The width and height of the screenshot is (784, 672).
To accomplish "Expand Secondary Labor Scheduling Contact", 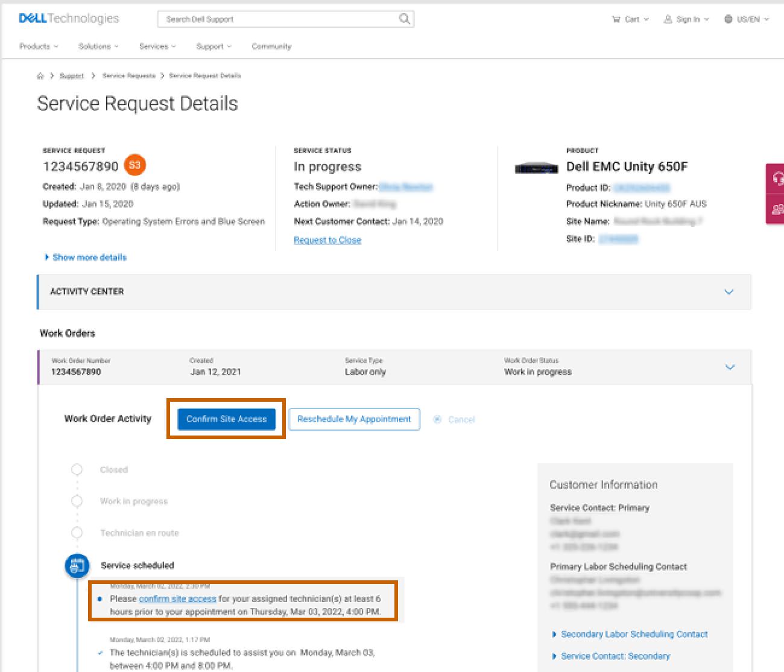I will (630, 635).
